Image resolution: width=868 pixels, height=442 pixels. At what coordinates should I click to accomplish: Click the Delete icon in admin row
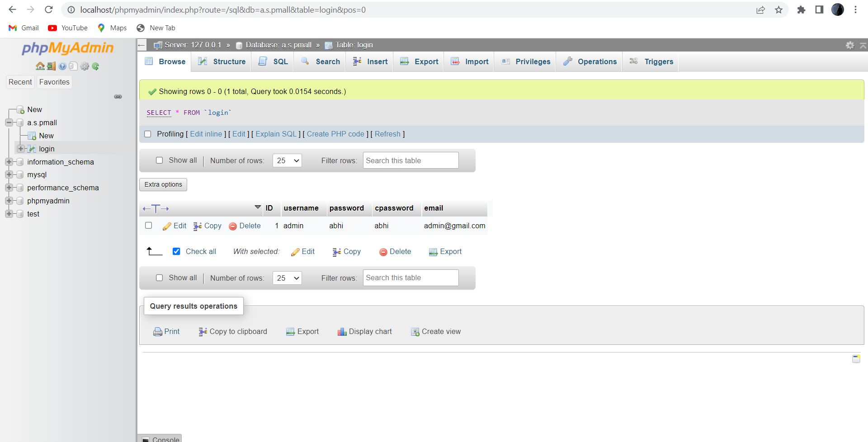coord(233,226)
